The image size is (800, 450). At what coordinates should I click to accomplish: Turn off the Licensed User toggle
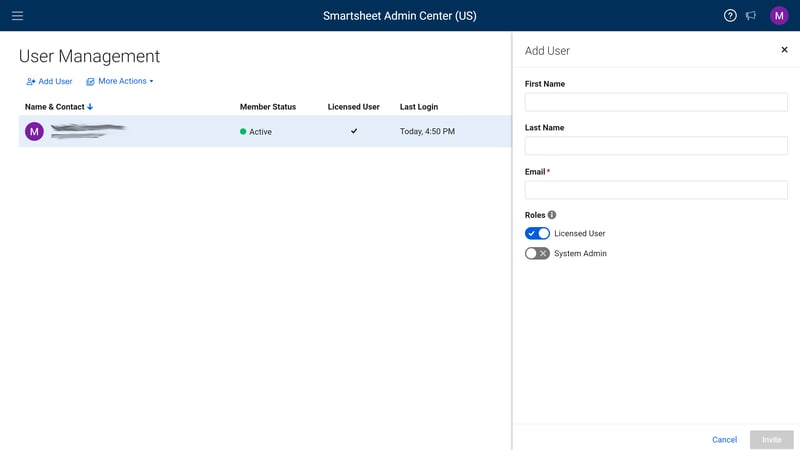(537, 233)
